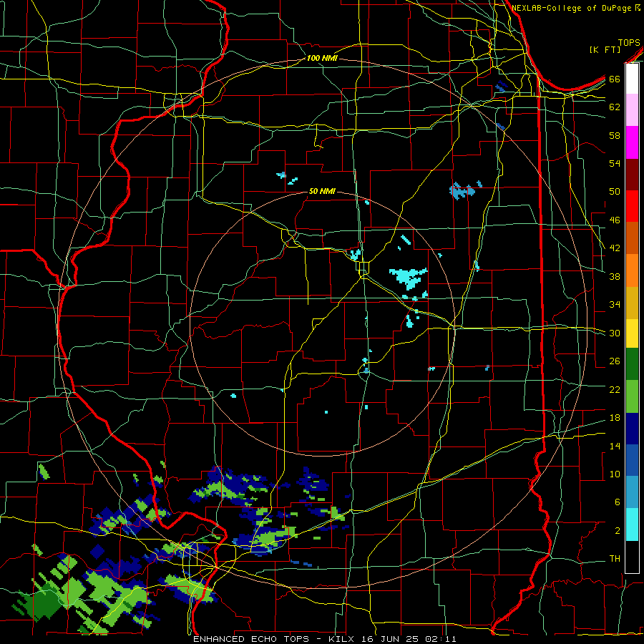Screen dimensions: 644x644
Task: Click the bright red legend swatch
Action: 632,206
